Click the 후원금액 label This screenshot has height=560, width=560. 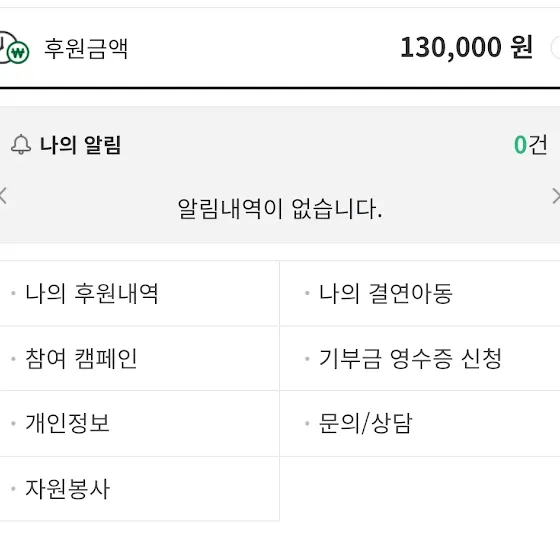point(86,49)
